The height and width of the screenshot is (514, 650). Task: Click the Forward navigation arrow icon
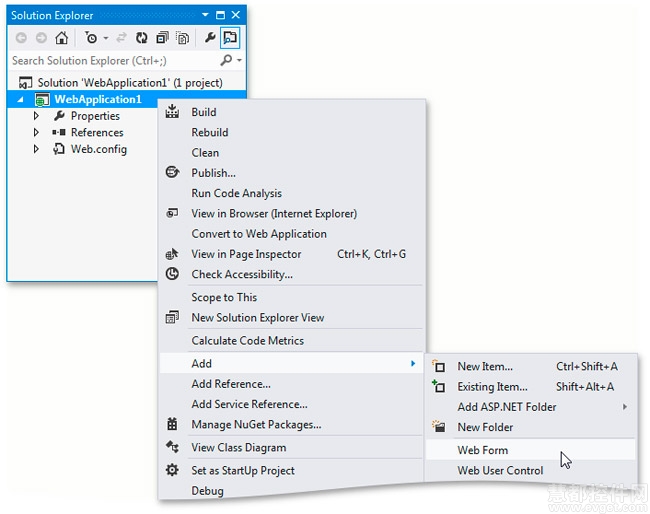coord(41,38)
